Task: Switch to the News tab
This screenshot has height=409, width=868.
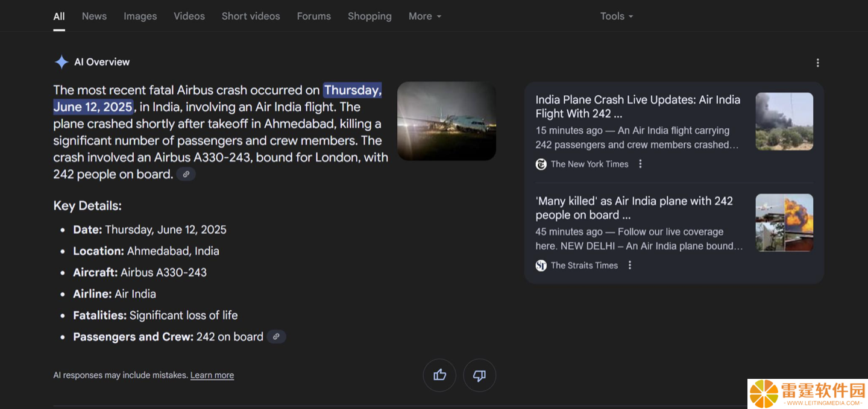Action: 94,16
